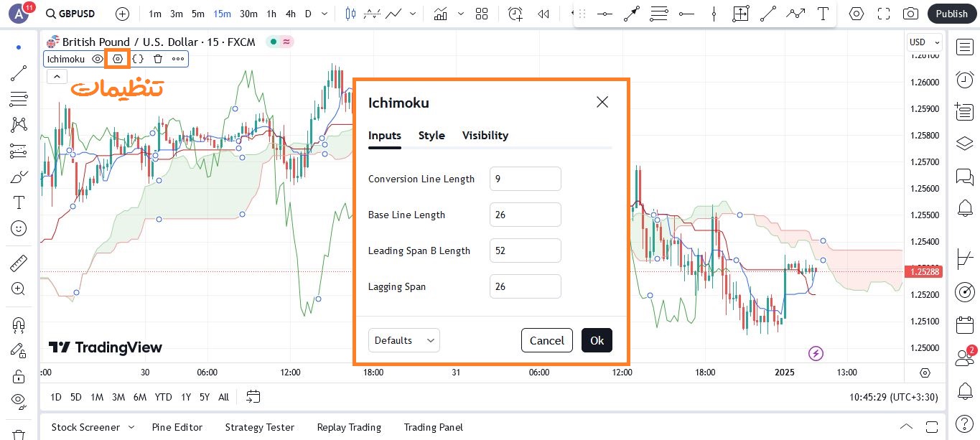
Task: Click the Conversion Line Length field
Action: coord(525,179)
